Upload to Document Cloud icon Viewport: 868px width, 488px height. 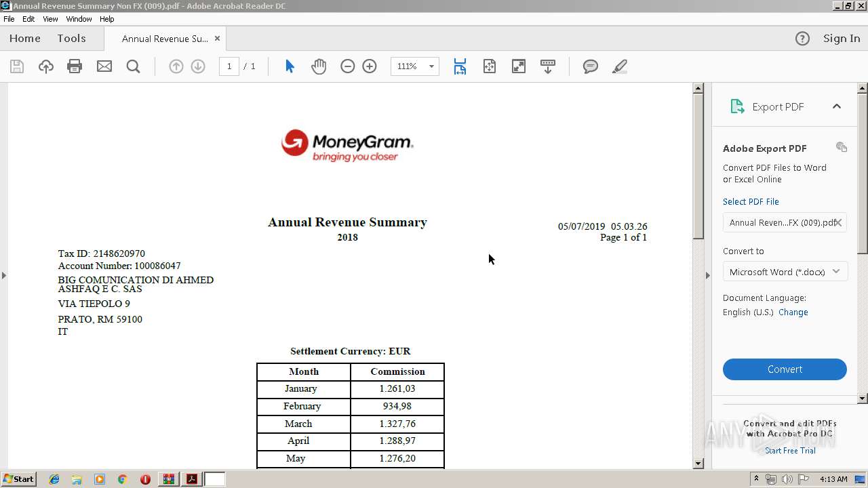(45, 66)
